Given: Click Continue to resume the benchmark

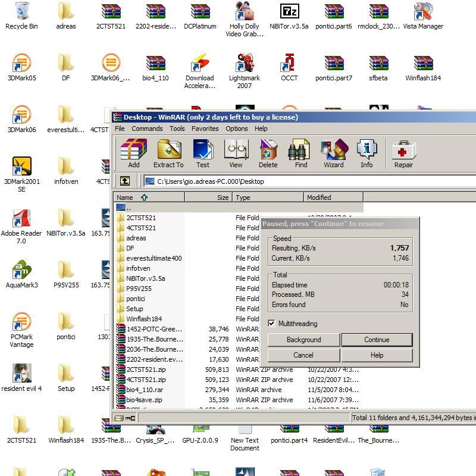Looking at the screenshot, I should 377,340.
